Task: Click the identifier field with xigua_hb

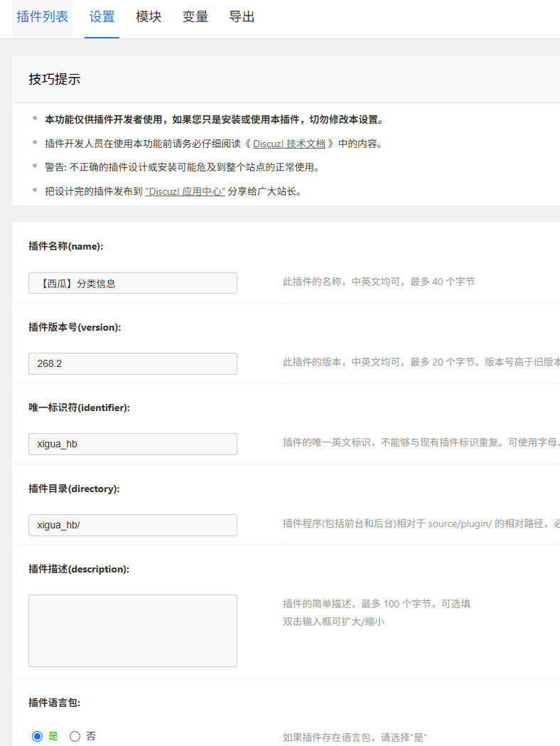Action: coord(133,444)
